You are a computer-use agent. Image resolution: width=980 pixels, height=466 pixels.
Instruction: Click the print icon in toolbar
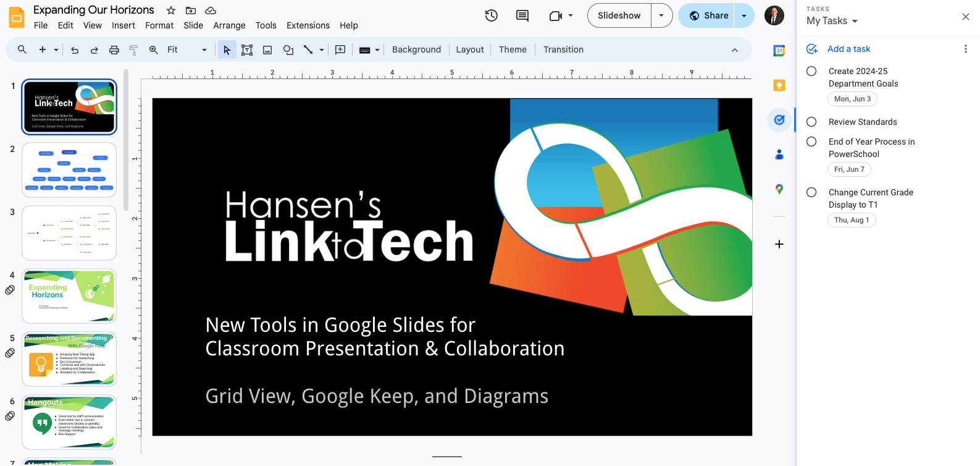pyautogui.click(x=114, y=50)
